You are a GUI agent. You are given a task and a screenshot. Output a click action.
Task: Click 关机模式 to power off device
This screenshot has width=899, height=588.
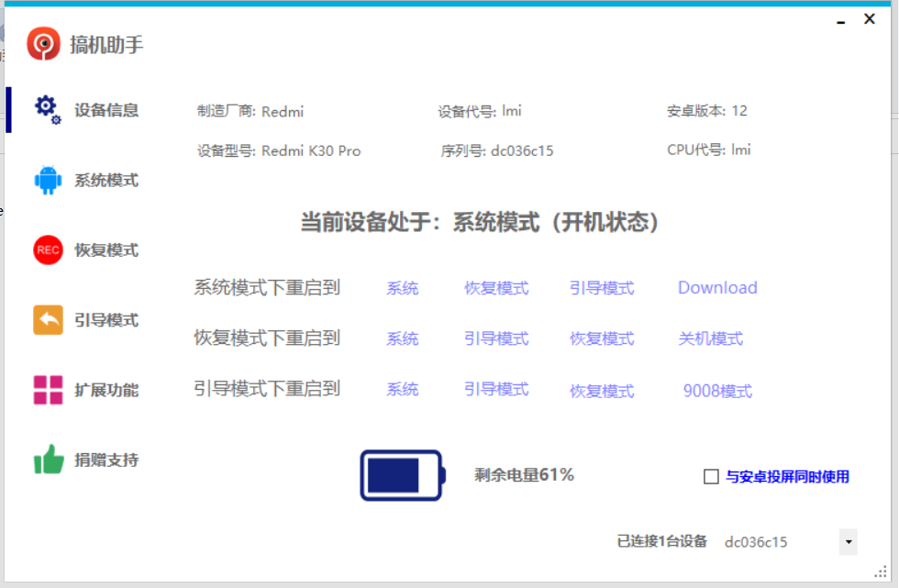(711, 338)
